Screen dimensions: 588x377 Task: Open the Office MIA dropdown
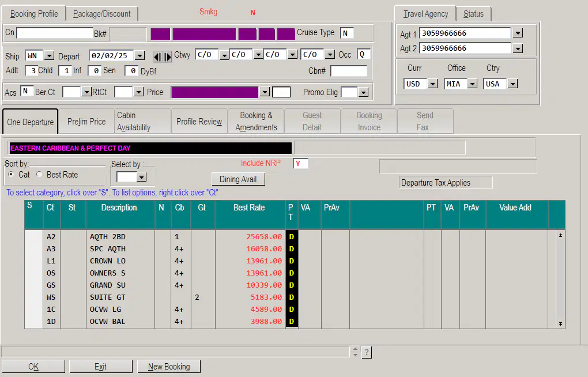(x=473, y=84)
